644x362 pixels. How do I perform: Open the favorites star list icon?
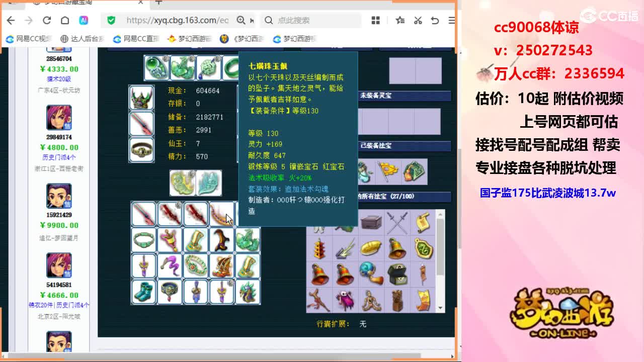[x=400, y=20]
